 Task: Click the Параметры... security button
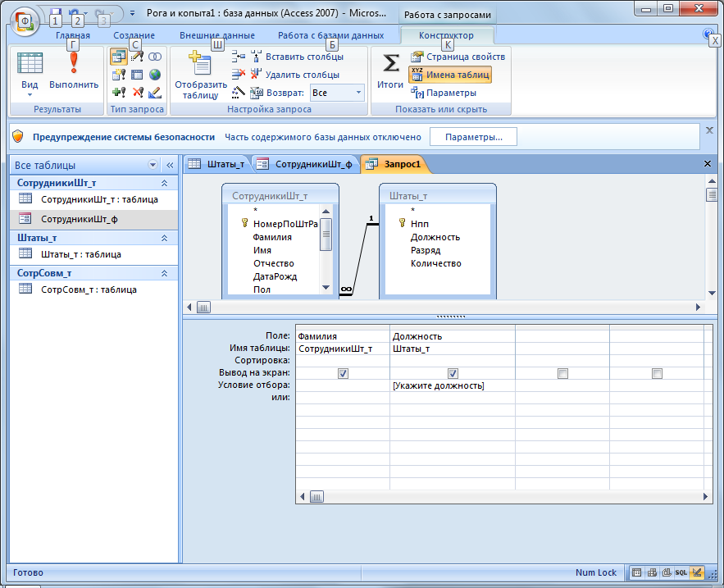pos(473,137)
